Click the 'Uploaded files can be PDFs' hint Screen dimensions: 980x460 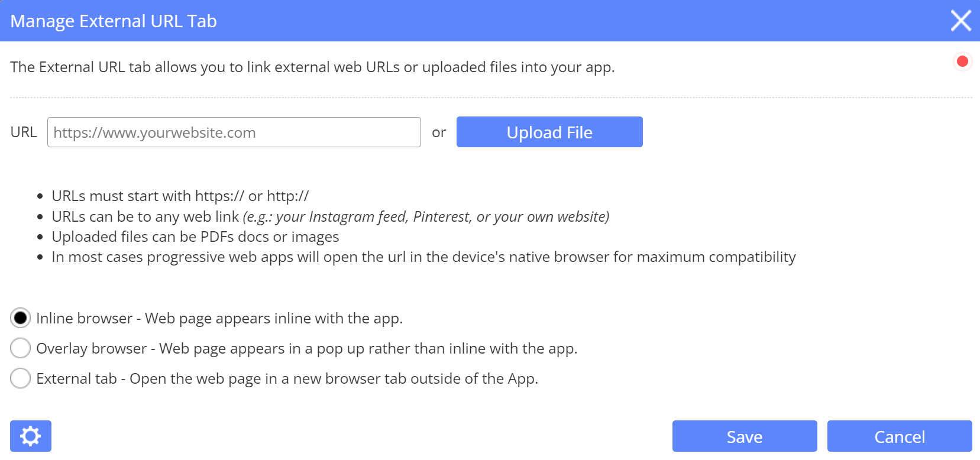[195, 237]
